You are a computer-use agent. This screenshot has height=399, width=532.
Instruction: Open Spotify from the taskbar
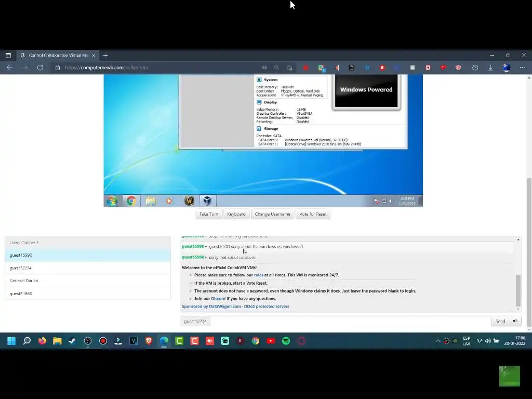click(x=286, y=341)
